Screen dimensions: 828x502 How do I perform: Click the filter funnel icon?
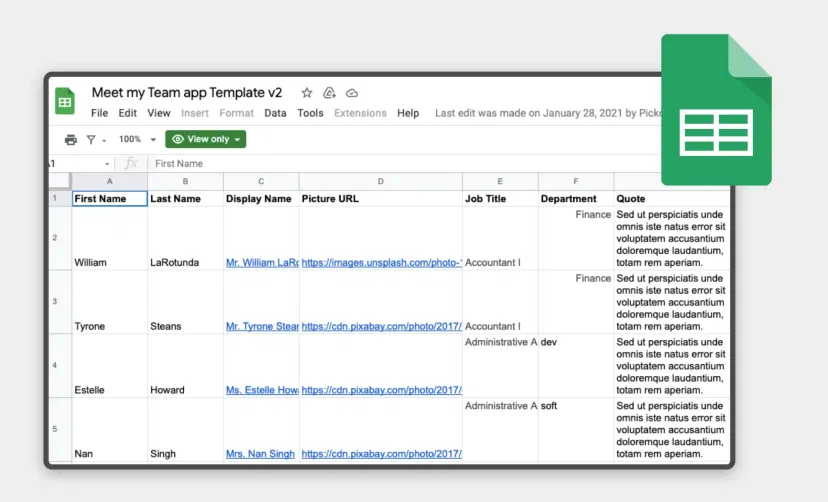91,140
